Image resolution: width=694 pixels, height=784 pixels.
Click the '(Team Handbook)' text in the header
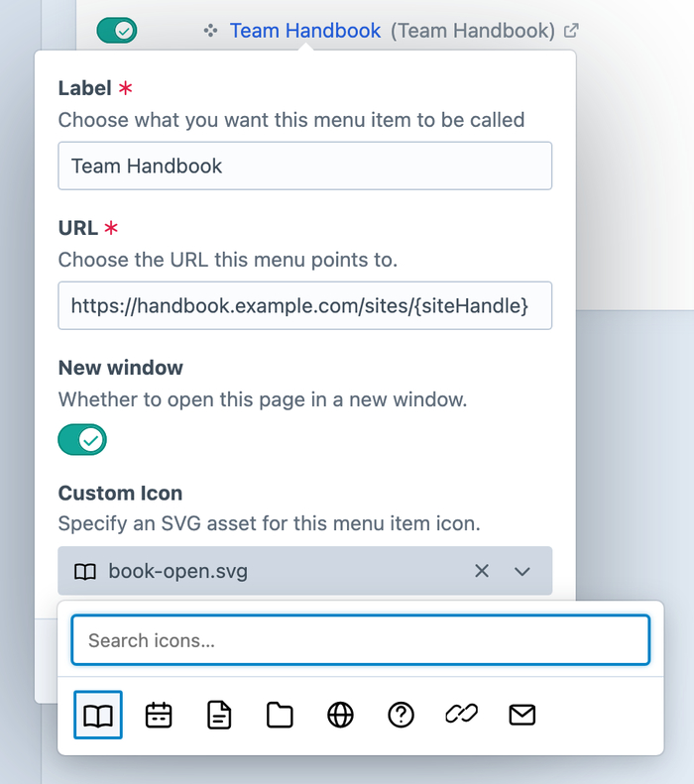coord(473,31)
